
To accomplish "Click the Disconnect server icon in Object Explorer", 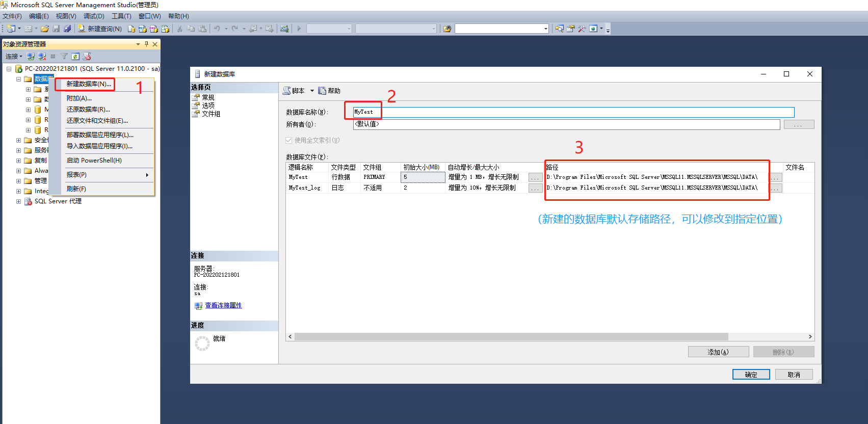I will (42, 56).
